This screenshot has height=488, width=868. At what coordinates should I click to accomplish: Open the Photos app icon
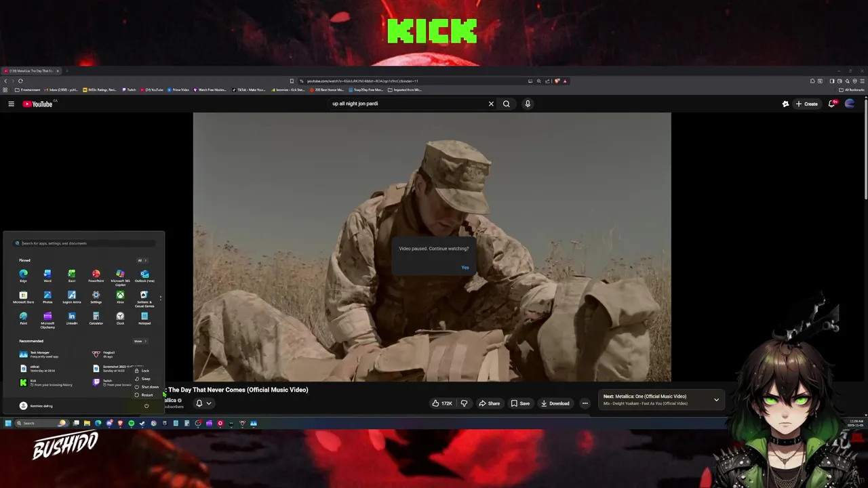[47, 297]
